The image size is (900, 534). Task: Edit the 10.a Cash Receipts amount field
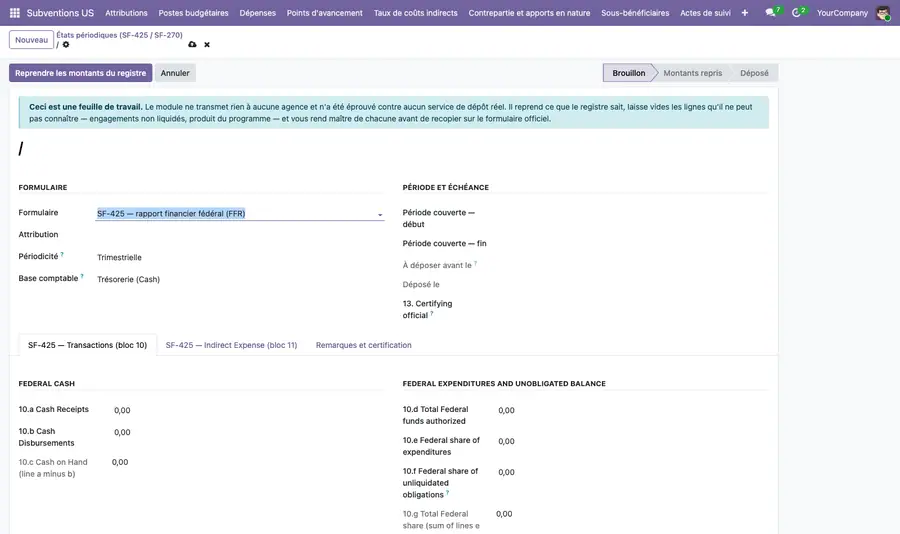click(122, 411)
